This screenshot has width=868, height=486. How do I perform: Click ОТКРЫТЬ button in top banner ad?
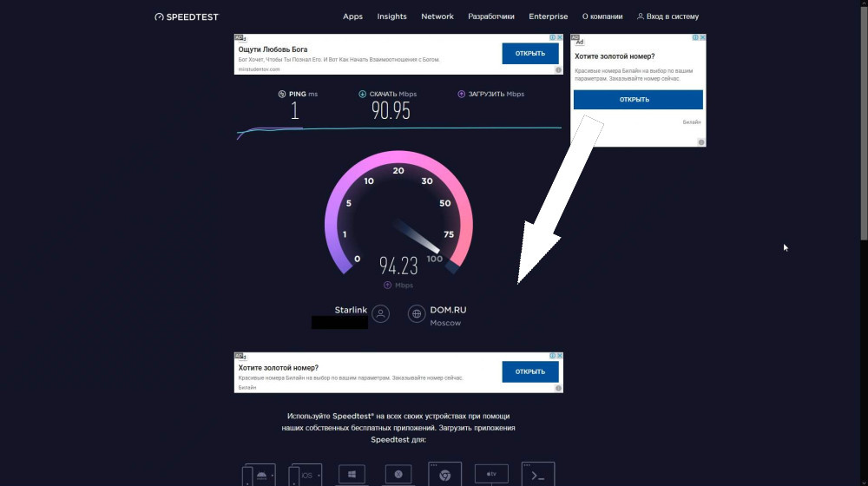[x=530, y=54]
